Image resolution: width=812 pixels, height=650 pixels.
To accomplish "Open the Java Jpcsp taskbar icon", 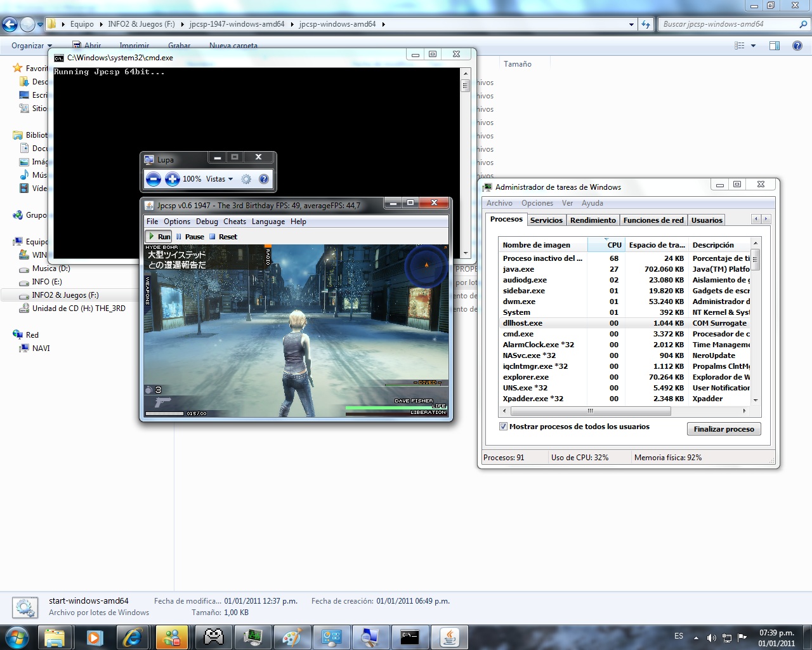I will pyautogui.click(x=449, y=637).
